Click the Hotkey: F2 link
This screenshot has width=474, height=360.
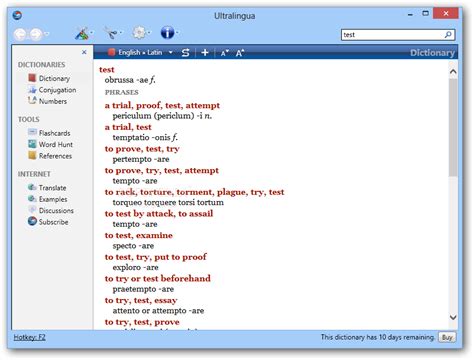pos(29,337)
